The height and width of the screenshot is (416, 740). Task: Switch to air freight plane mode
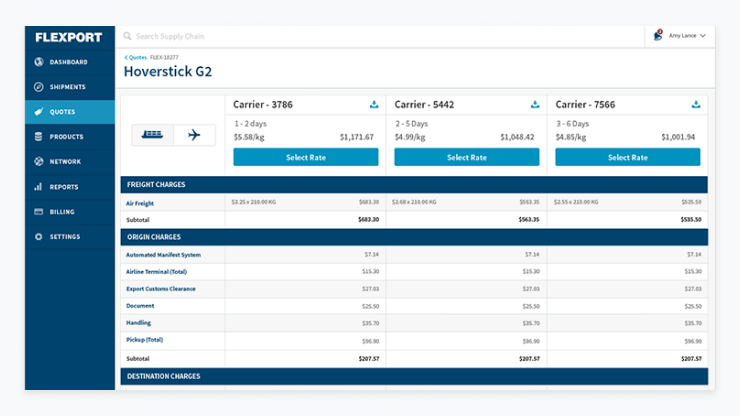tap(194, 135)
